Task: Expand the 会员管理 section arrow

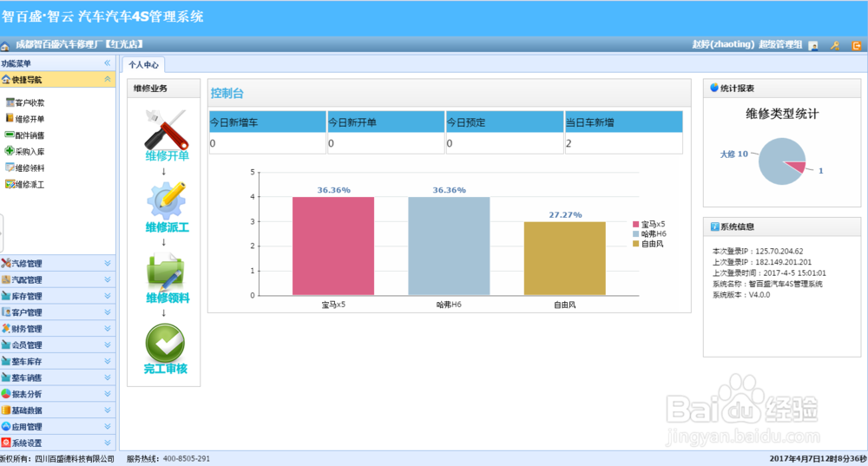Action: coord(108,345)
